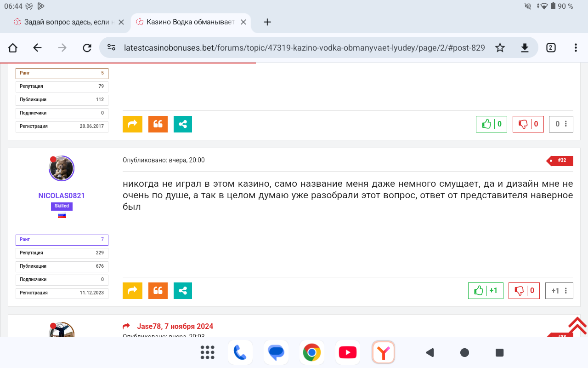Expand the vote options menu on the top post
This screenshot has width=588, height=368.
pos(565,124)
